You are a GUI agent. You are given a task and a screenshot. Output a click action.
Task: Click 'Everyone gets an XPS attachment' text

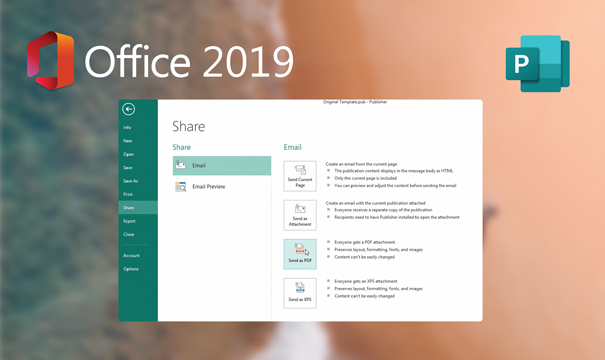(x=365, y=281)
